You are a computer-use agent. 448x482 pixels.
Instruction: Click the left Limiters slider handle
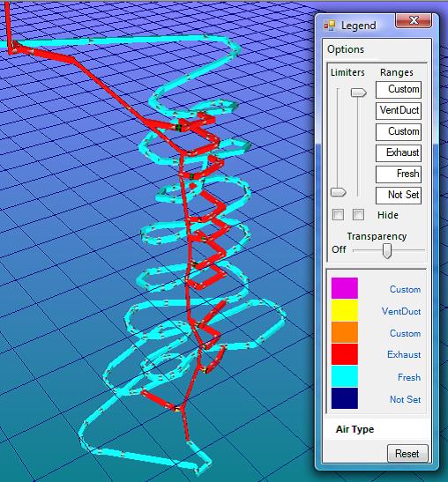(x=338, y=192)
